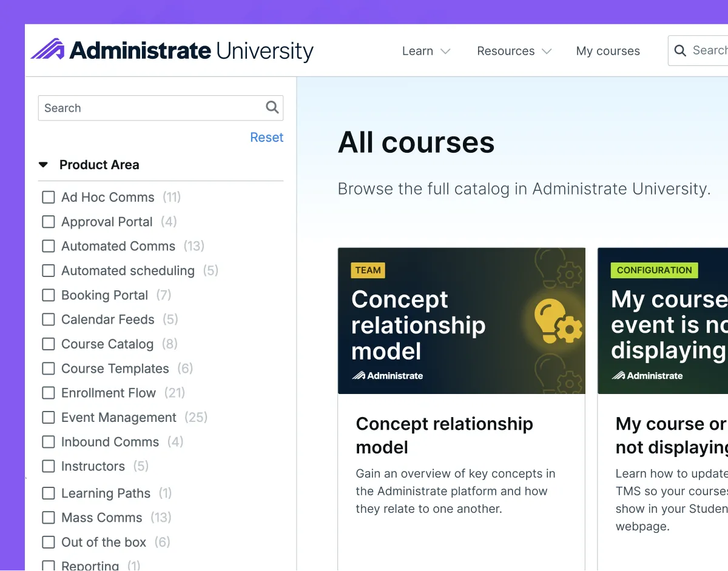
Task: Check the Learning Paths checkbox
Action: coord(49,493)
